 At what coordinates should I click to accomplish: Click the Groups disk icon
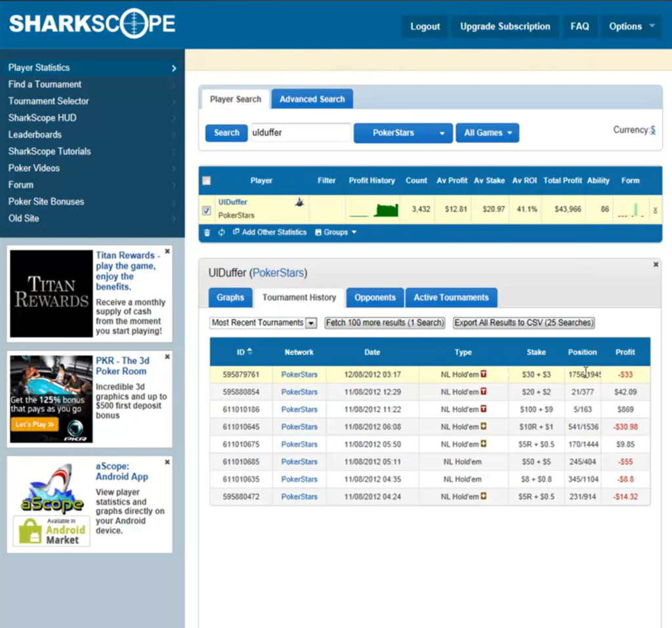(x=318, y=232)
